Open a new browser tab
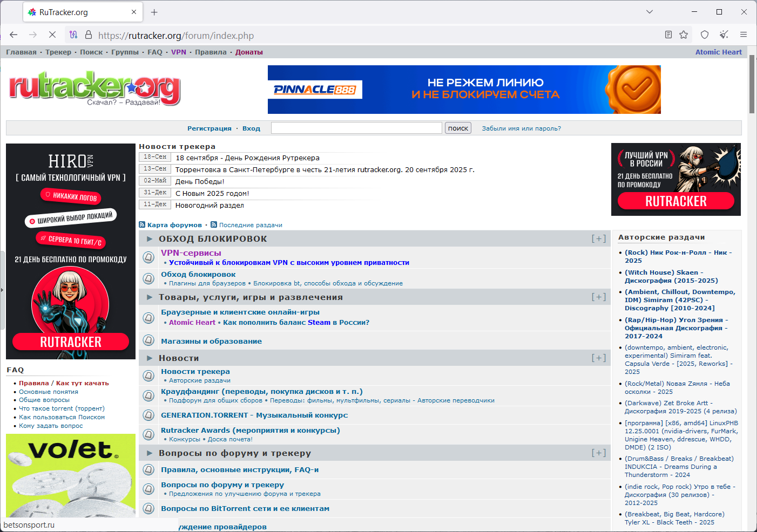This screenshot has width=757, height=532. [154, 12]
